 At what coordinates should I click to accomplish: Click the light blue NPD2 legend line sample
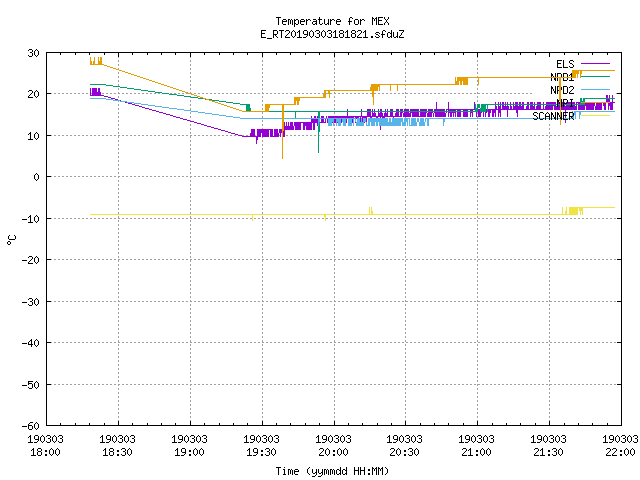click(x=595, y=89)
